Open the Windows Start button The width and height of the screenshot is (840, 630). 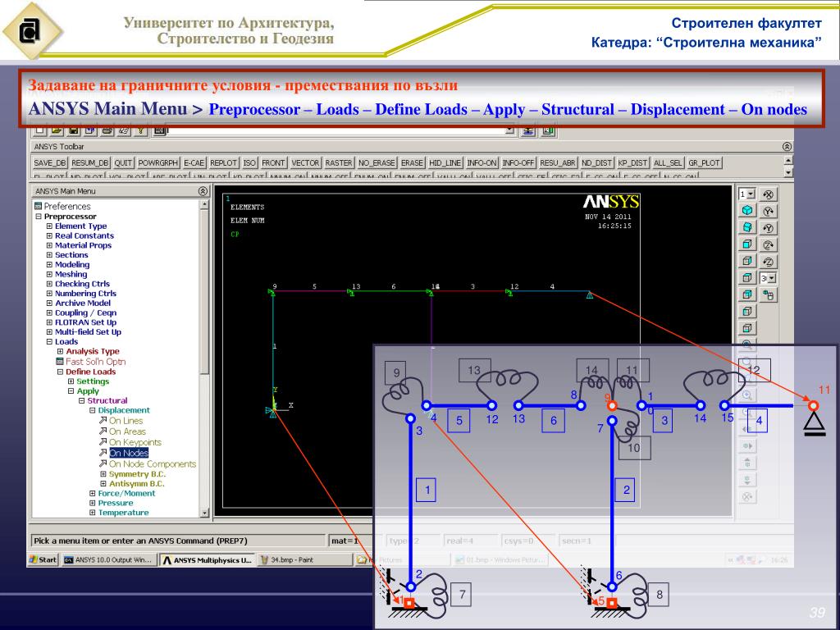click(43, 559)
